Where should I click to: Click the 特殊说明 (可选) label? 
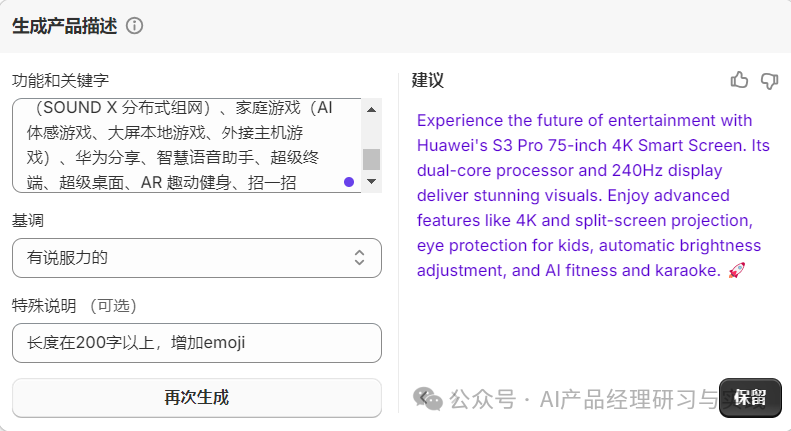click(74, 305)
